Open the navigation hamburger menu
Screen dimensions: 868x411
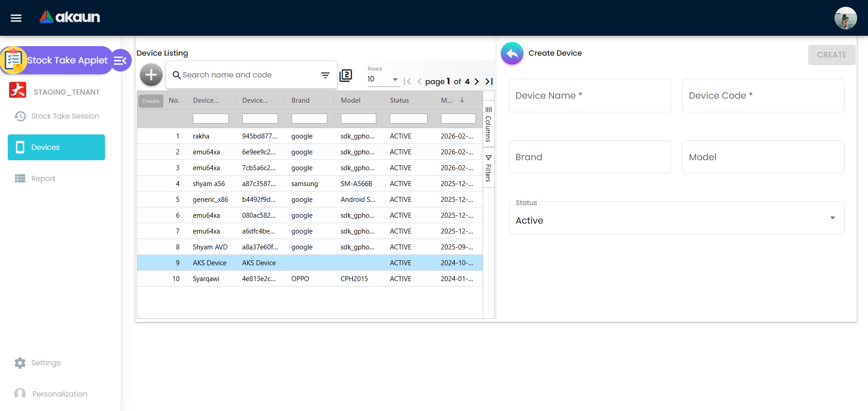[15, 18]
